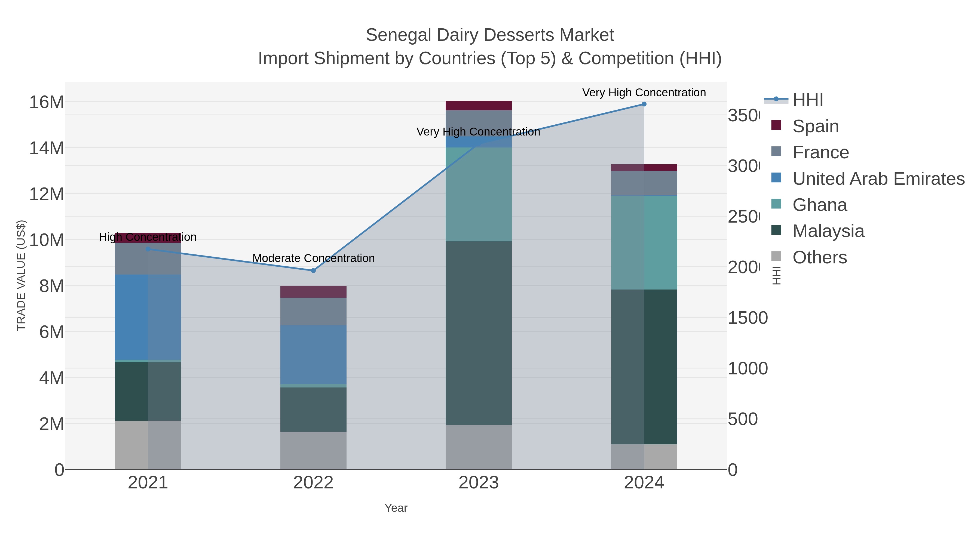Click the United Arab Emirates segment in 2022 bar

(x=314, y=355)
